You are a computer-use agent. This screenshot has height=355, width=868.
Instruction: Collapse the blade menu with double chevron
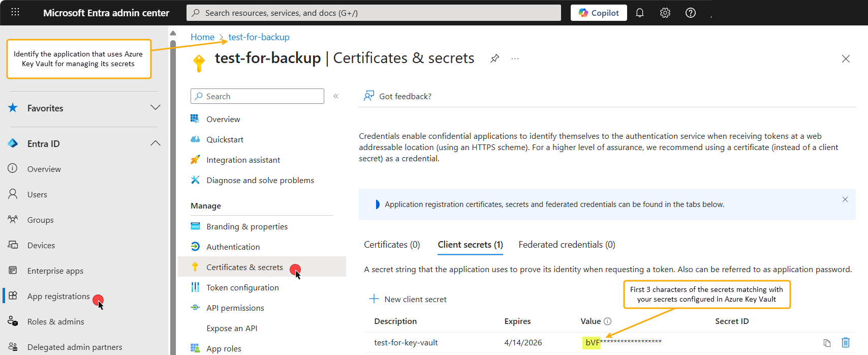[336, 96]
